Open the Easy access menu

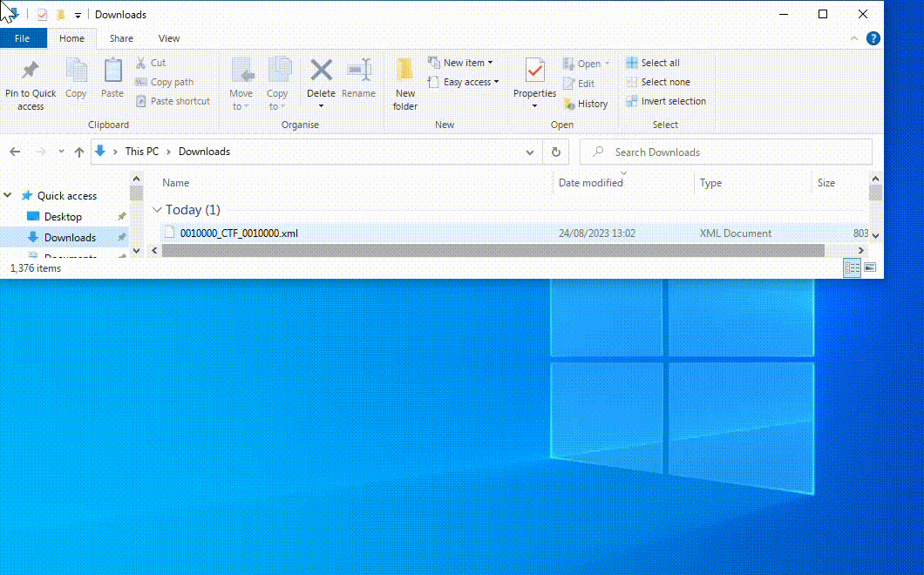[463, 82]
